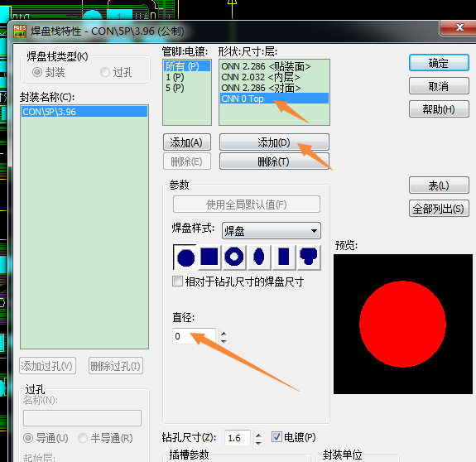Decrease the 直径 value with down arrow
The image size is (476, 462).
point(224,341)
